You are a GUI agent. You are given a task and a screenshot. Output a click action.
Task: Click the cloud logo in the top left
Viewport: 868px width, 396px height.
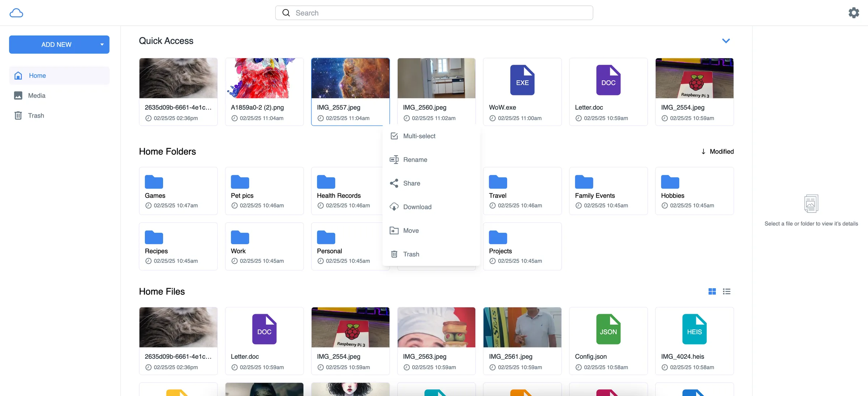coord(16,13)
